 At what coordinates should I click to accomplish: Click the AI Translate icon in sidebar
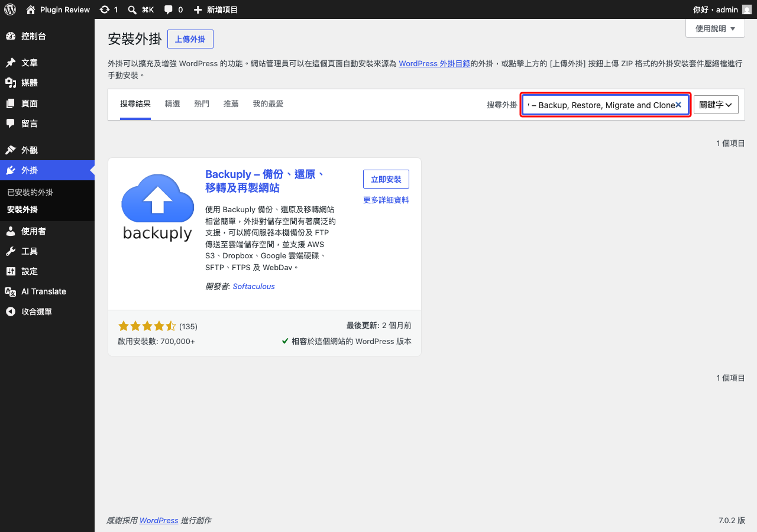(x=11, y=291)
